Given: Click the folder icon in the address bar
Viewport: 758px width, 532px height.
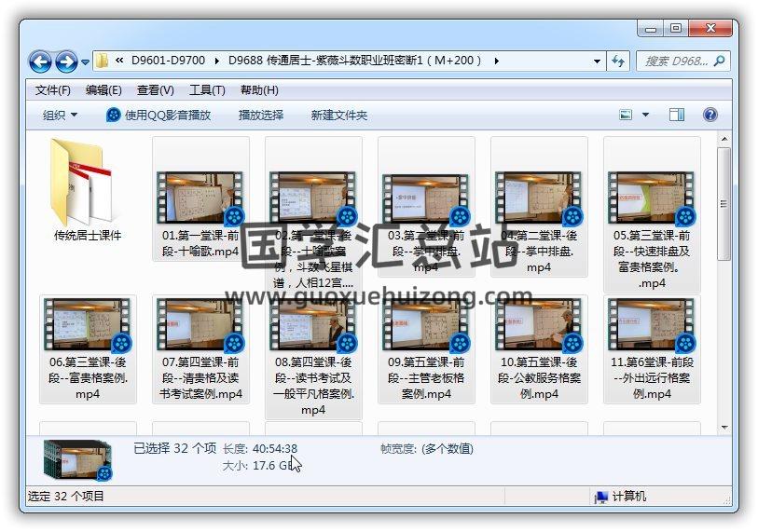Looking at the screenshot, I should (102, 61).
